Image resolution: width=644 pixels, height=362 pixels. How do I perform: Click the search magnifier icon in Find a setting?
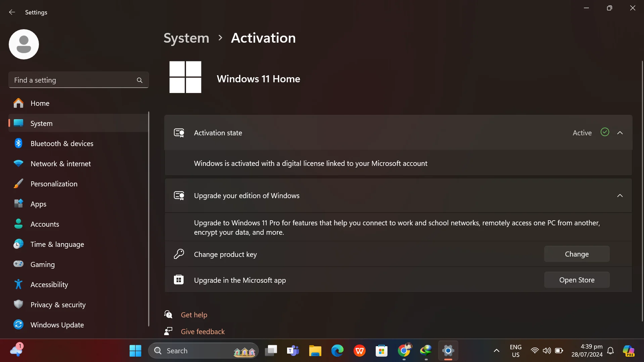[140, 80]
